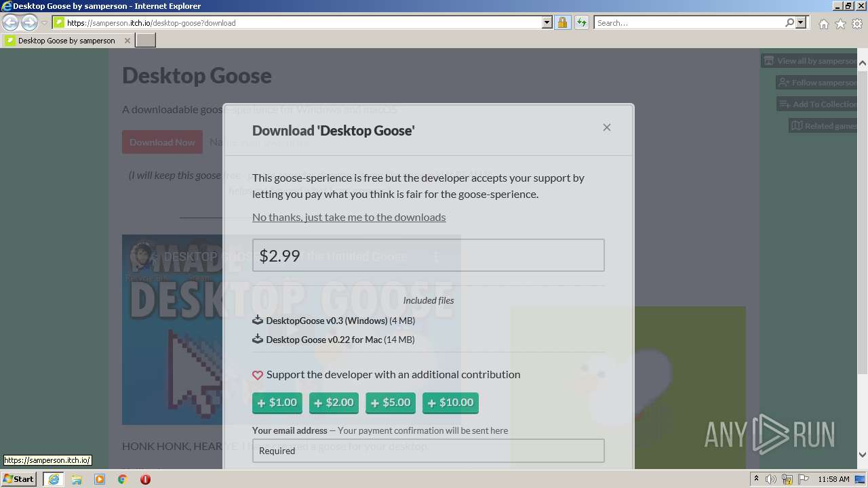Screen dimensions: 868x488
Task: Open the Windows Start menu
Action: 19,479
